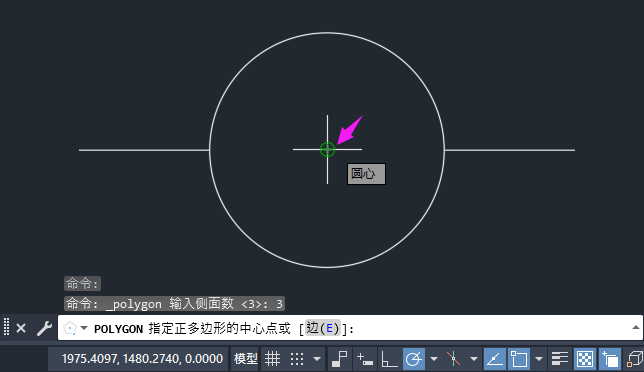Click the coordinates readout 1975.4097, 1480.2740
The image size is (644, 372).
point(142,359)
